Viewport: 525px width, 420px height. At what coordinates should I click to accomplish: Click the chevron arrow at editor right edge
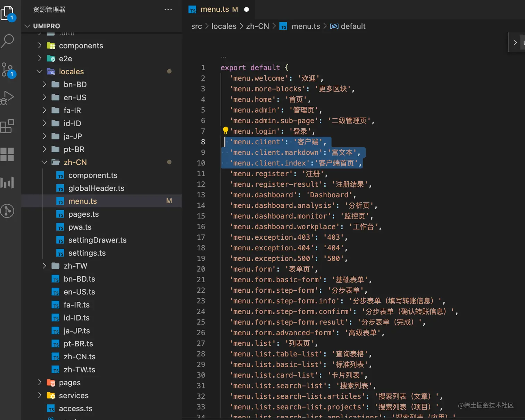tap(515, 42)
